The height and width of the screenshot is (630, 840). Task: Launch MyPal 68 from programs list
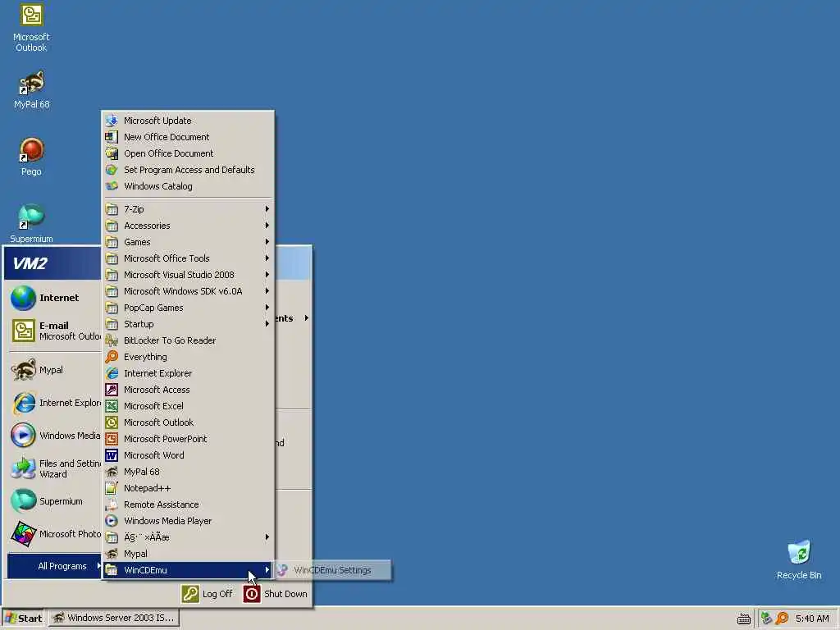click(188, 472)
